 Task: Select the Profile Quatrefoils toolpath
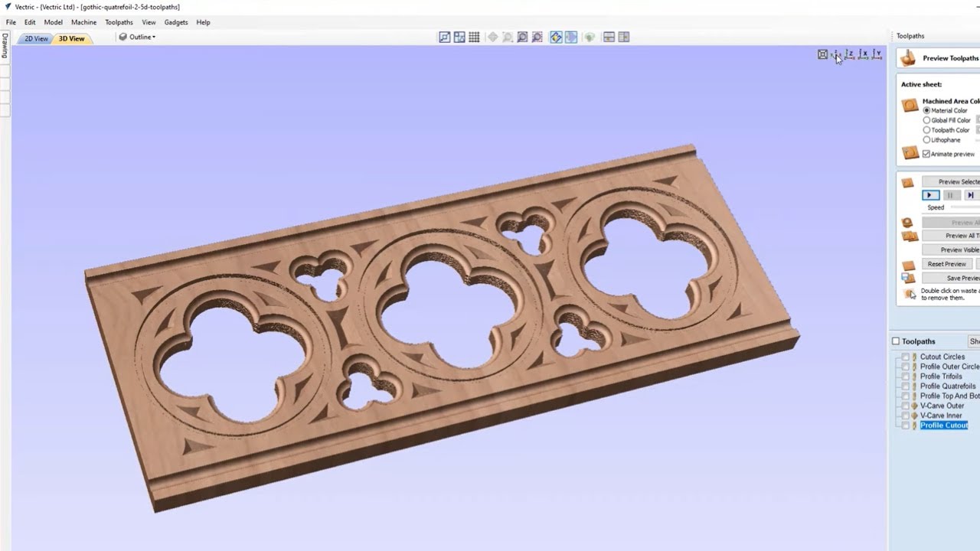click(948, 386)
